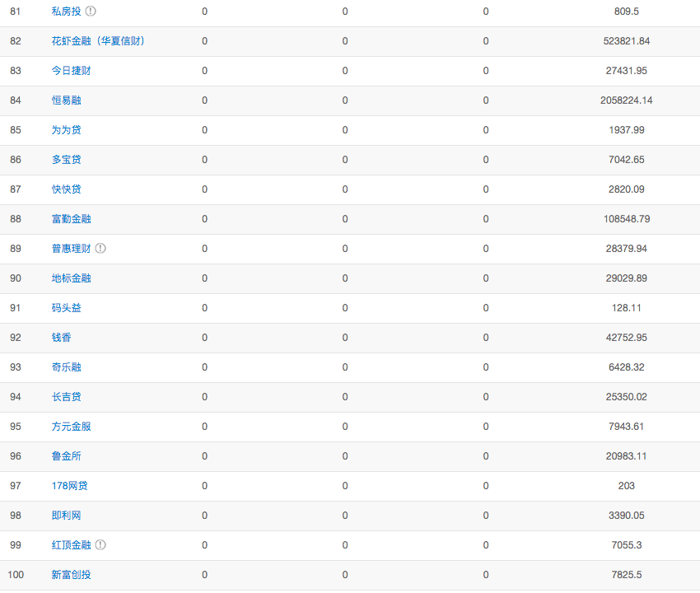This screenshot has height=593, width=700.
Task: Select the value 27431.95
Action: (x=627, y=71)
